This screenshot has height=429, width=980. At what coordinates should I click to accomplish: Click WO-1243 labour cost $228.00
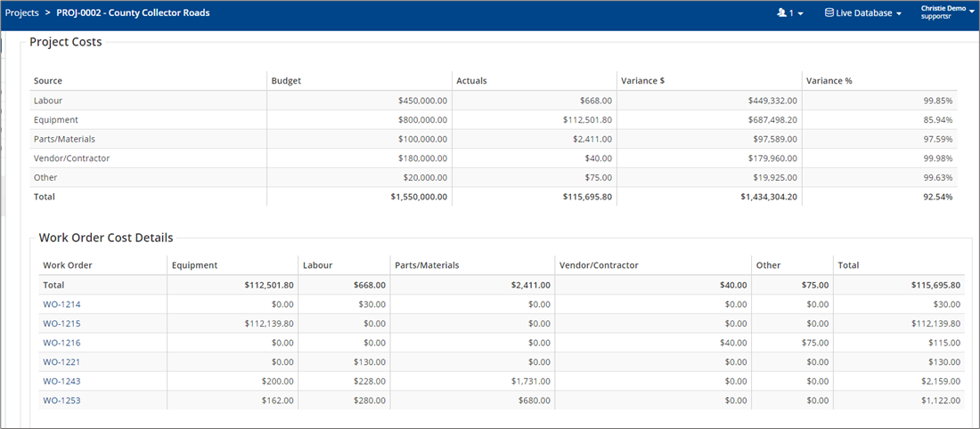[370, 381]
